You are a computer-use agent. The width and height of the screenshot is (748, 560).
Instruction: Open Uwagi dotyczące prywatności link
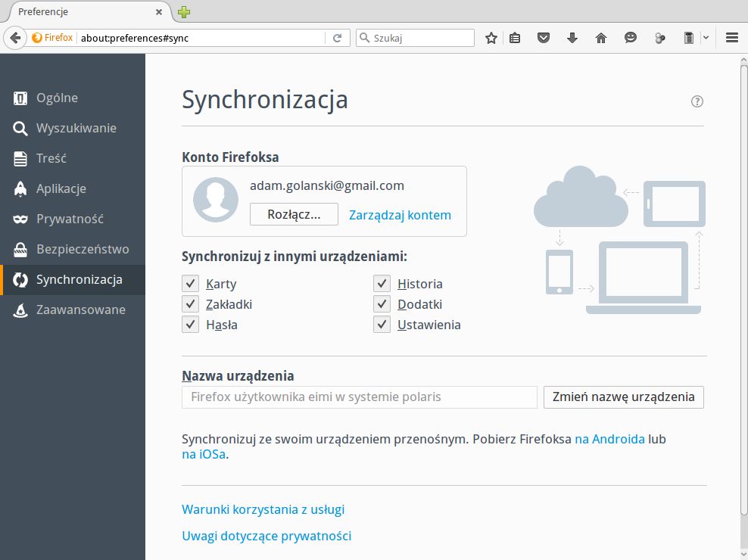266,536
